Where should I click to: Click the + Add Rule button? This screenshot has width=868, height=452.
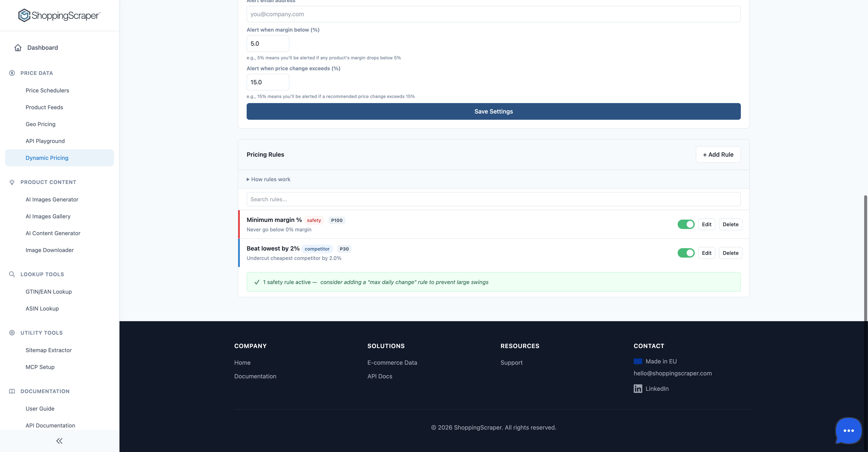pyautogui.click(x=718, y=155)
